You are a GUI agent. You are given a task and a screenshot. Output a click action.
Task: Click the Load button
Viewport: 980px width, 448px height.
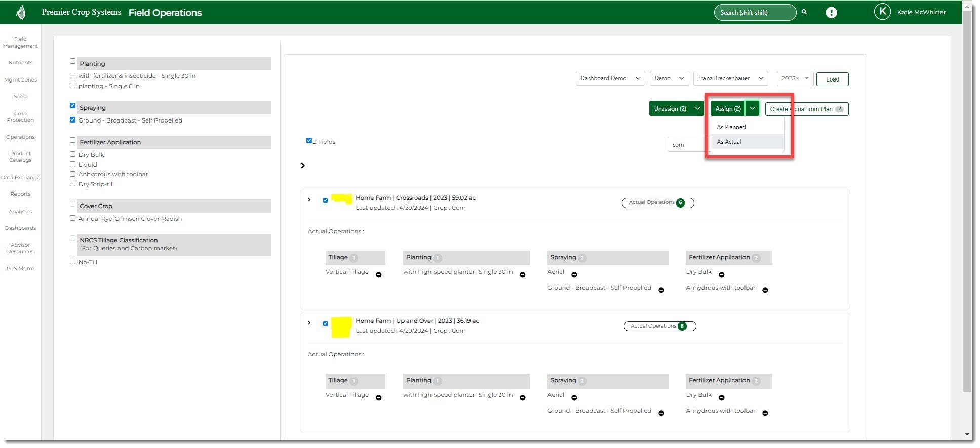click(832, 79)
